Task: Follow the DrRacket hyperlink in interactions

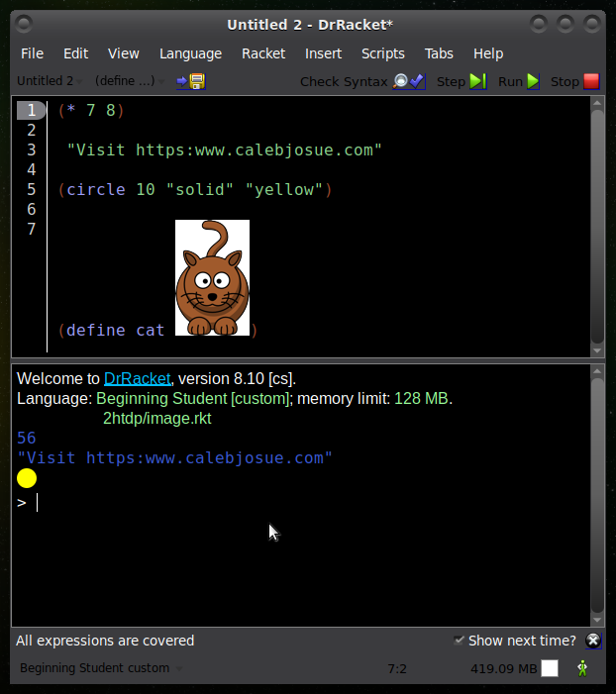Action: [138, 379]
